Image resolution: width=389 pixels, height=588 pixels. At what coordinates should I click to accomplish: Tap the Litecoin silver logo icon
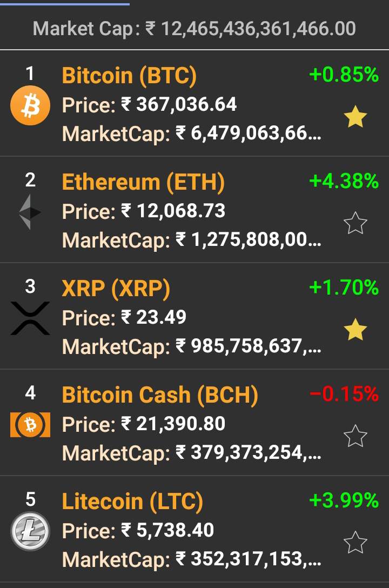[x=30, y=531]
